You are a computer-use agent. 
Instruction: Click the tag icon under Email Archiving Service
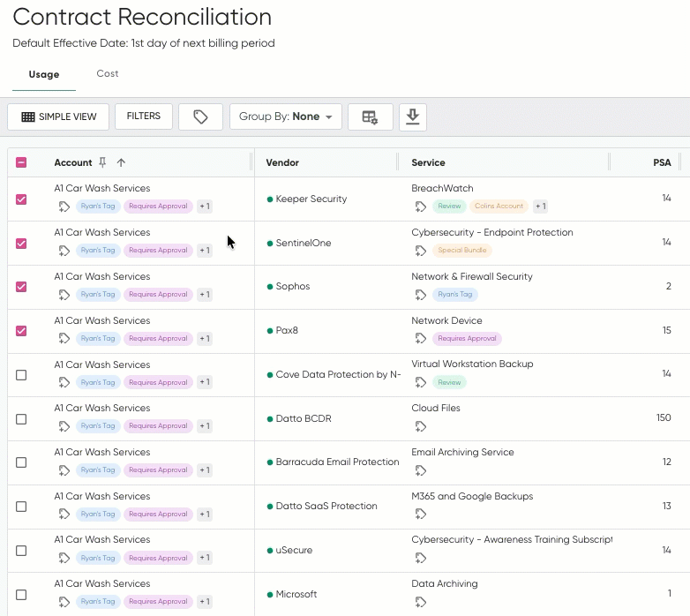click(x=421, y=470)
